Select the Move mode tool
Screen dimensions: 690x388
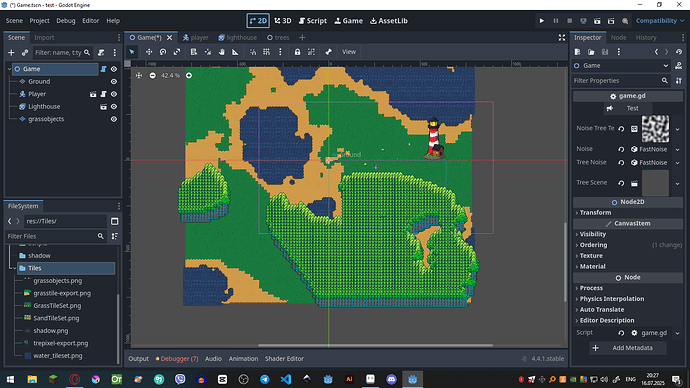149,52
